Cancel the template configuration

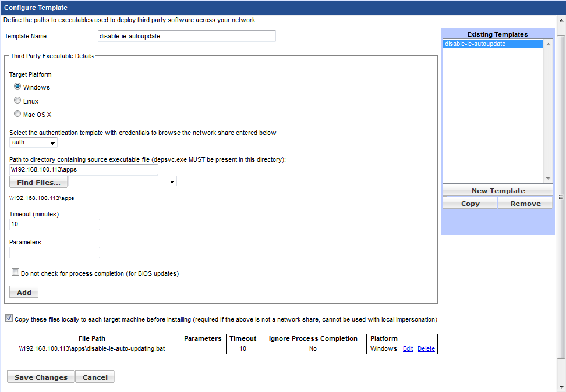tap(95, 377)
